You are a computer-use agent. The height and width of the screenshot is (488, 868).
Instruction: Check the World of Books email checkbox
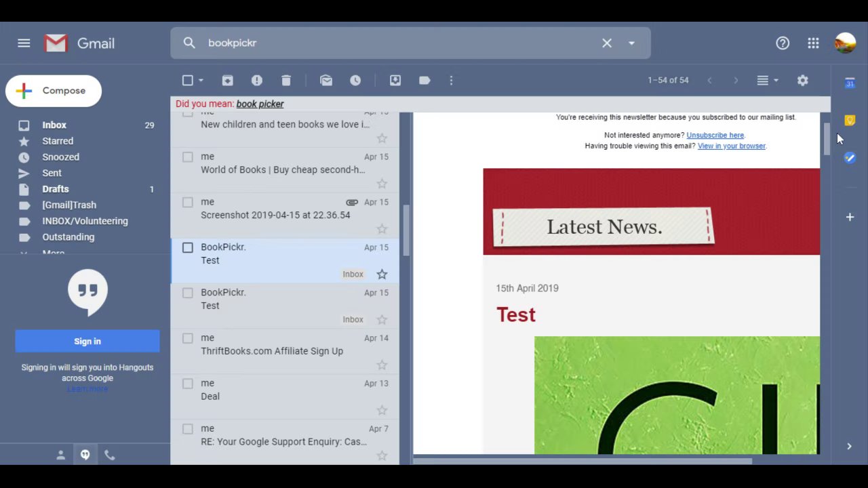point(188,157)
